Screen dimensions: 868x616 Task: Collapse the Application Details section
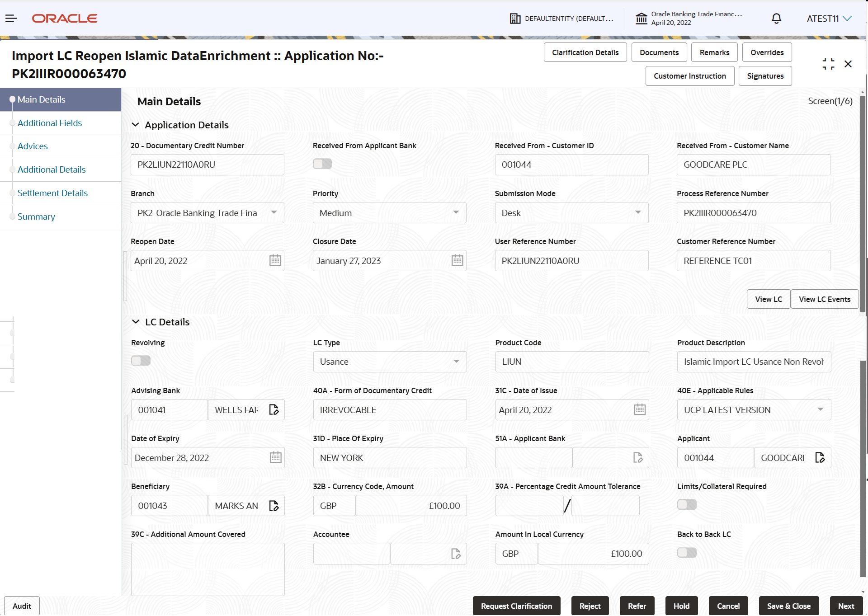click(x=136, y=125)
